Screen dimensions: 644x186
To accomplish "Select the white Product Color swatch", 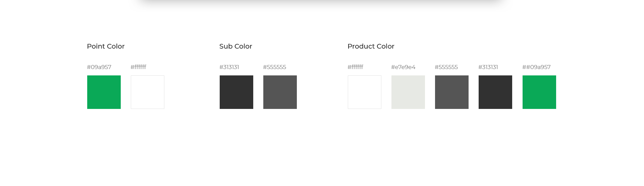I will click(x=365, y=92).
